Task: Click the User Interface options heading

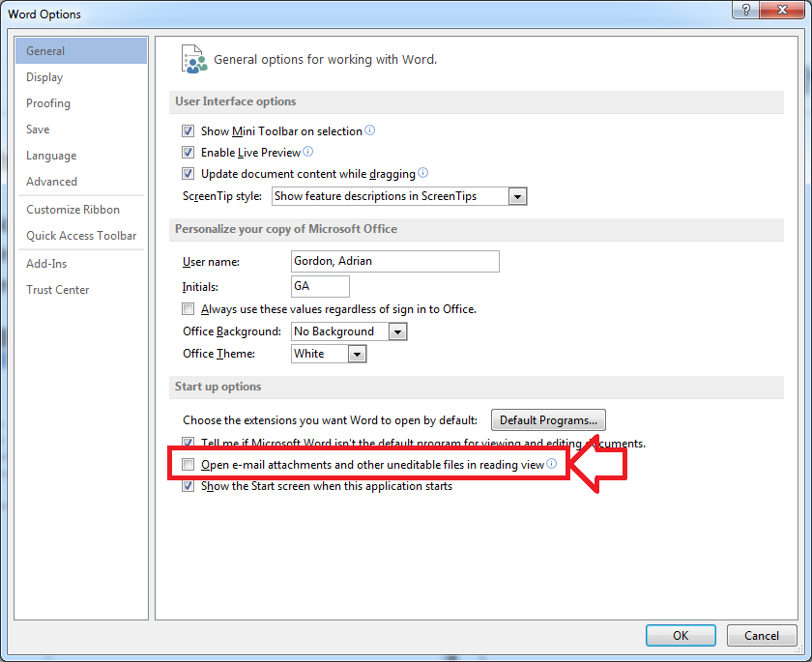Action: coord(236,101)
